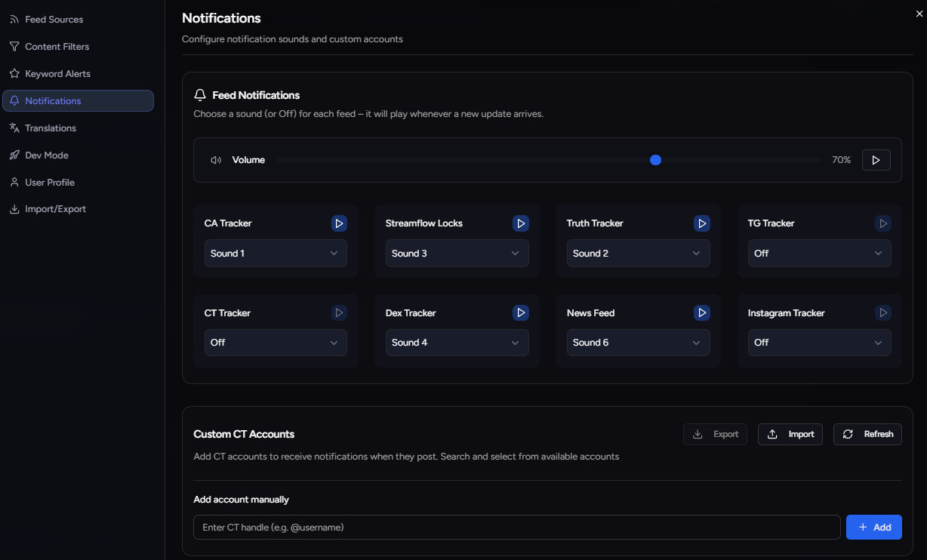Screen dimensions: 927x560
Task: Click the bell icon beside Feed Notifications
Action: (200, 94)
